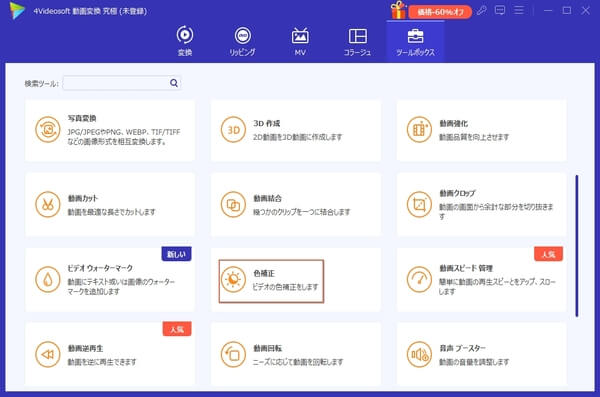
Task: Click the 動画強化 video enhancer icon
Action: point(419,129)
